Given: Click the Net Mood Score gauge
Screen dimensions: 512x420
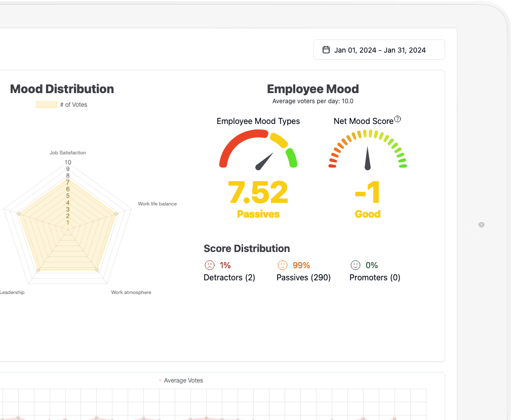Looking at the screenshot, I should click(368, 150).
